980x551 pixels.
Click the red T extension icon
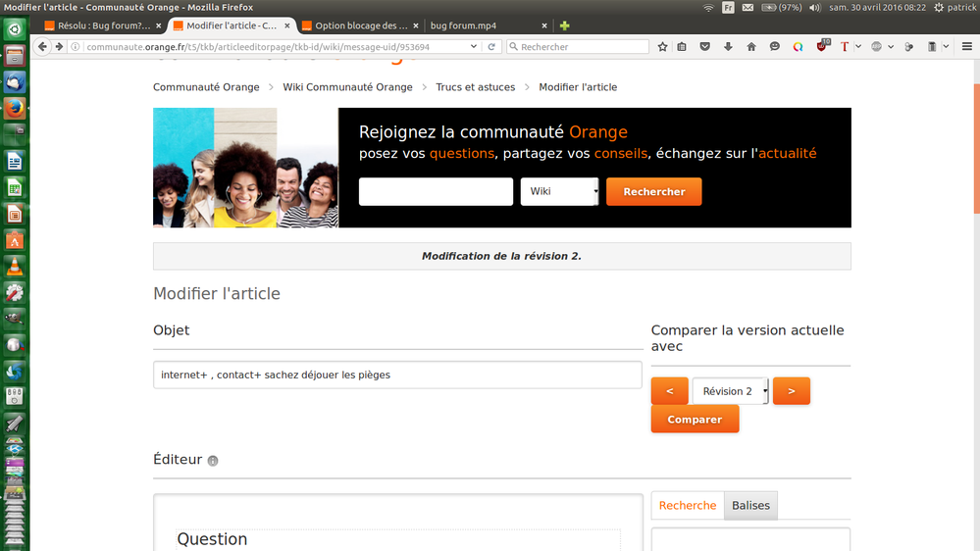click(845, 47)
